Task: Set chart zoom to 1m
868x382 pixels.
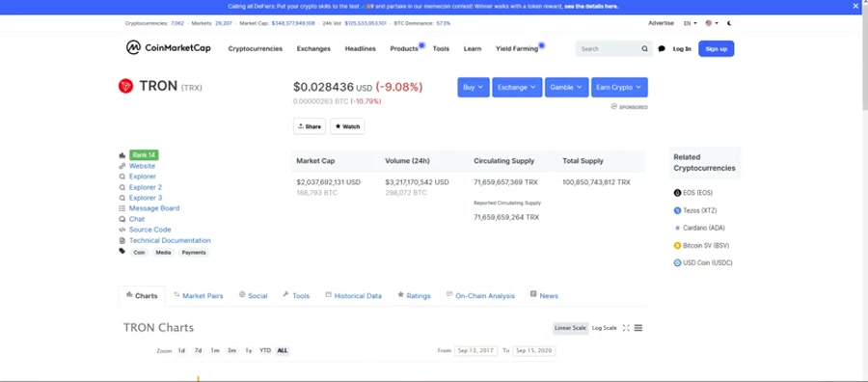Action: click(215, 350)
